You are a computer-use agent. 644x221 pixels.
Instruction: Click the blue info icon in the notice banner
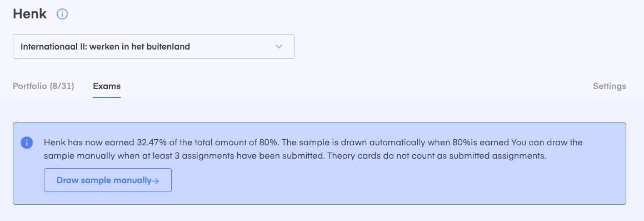tap(27, 143)
